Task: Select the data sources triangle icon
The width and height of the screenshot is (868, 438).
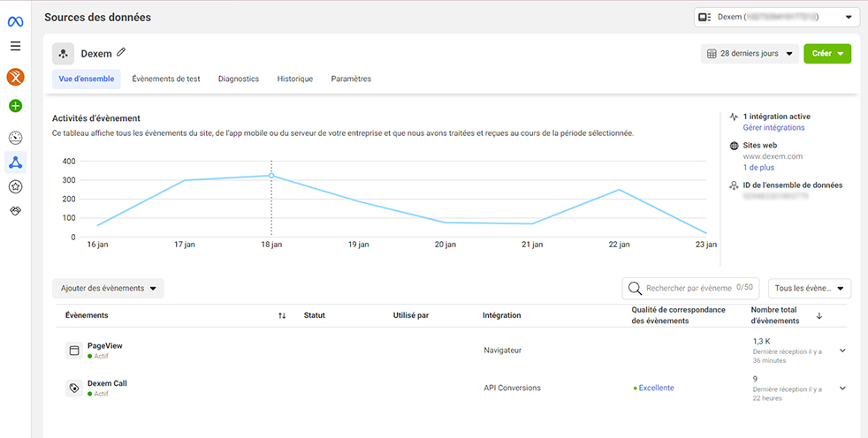Action: [x=16, y=162]
